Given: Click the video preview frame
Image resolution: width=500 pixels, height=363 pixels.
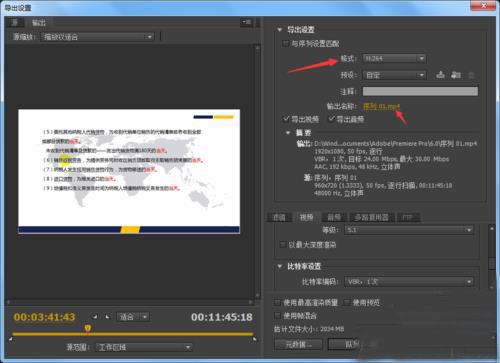Looking at the screenshot, I should point(129,171).
